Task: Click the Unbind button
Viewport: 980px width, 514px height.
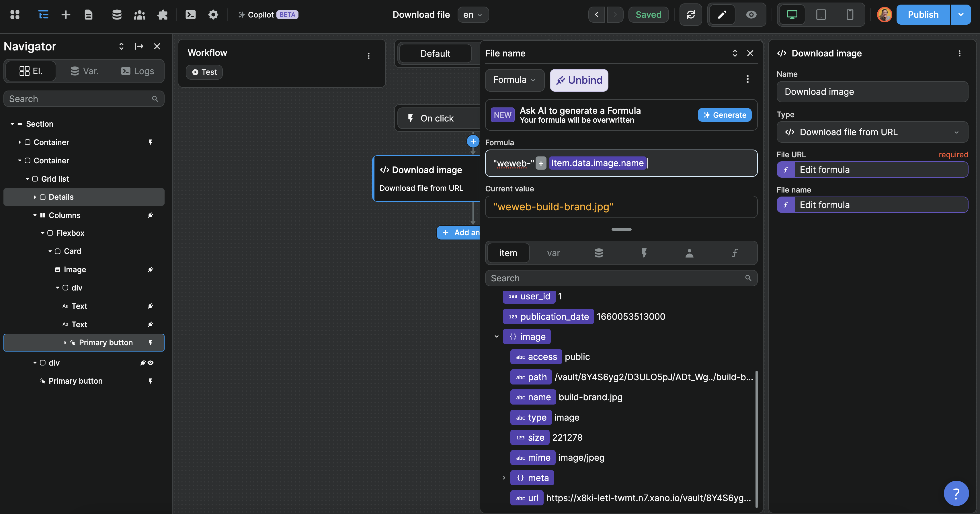Action: (579, 80)
